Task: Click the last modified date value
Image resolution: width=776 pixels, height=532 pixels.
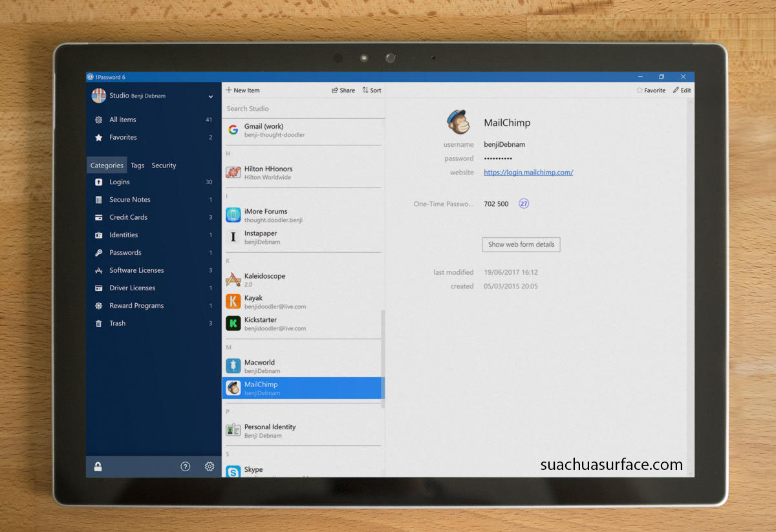Action: click(x=511, y=273)
